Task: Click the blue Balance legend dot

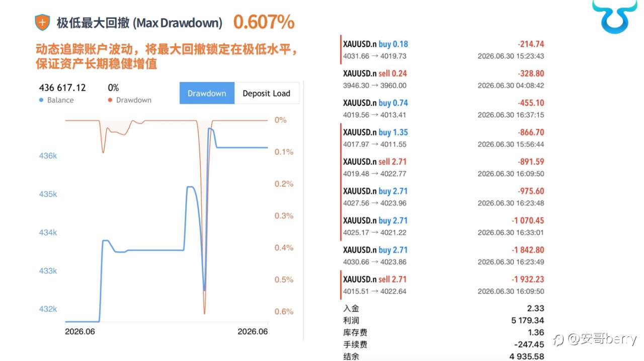Action: 41,100
